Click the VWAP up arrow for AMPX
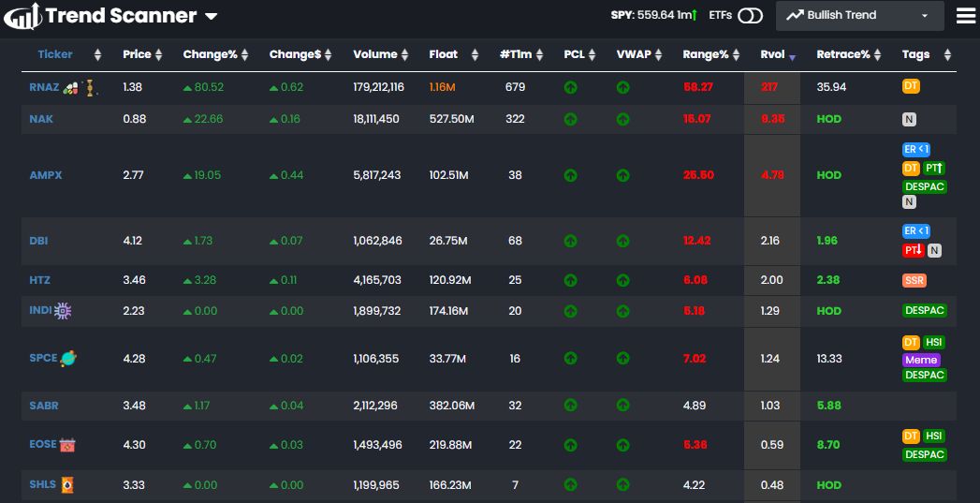The image size is (980, 503). (622, 175)
